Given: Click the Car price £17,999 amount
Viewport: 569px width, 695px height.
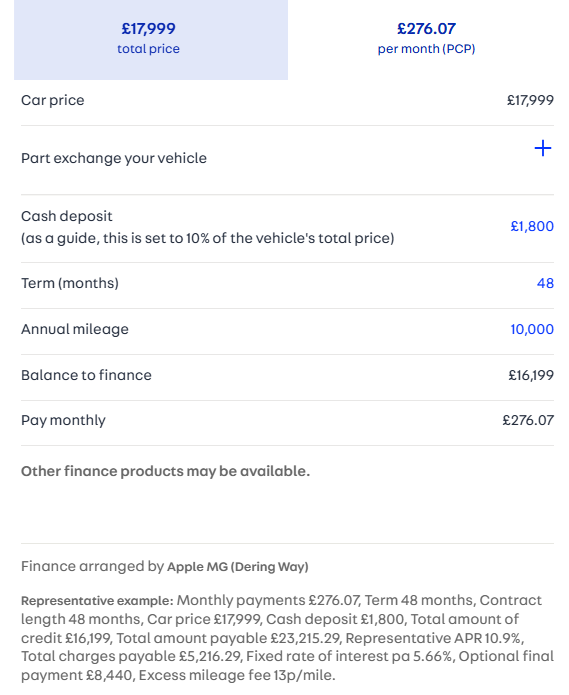Looking at the screenshot, I should click(530, 101).
